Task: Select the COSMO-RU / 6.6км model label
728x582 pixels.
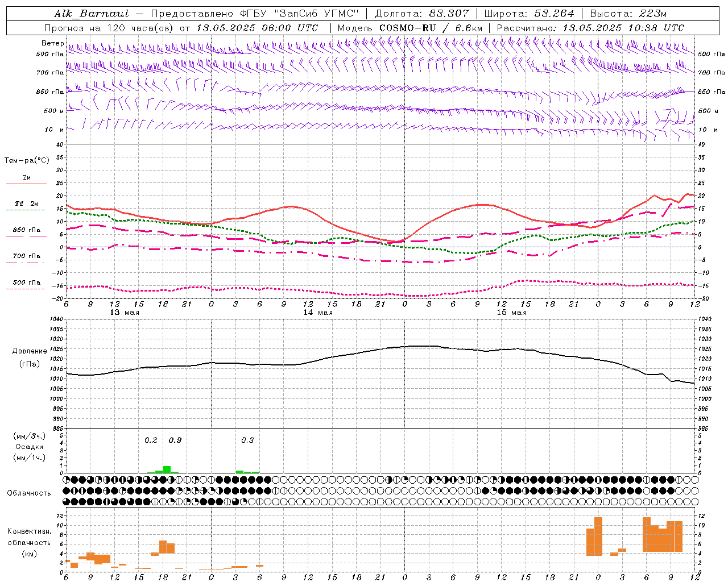Action: tap(431, 28)
